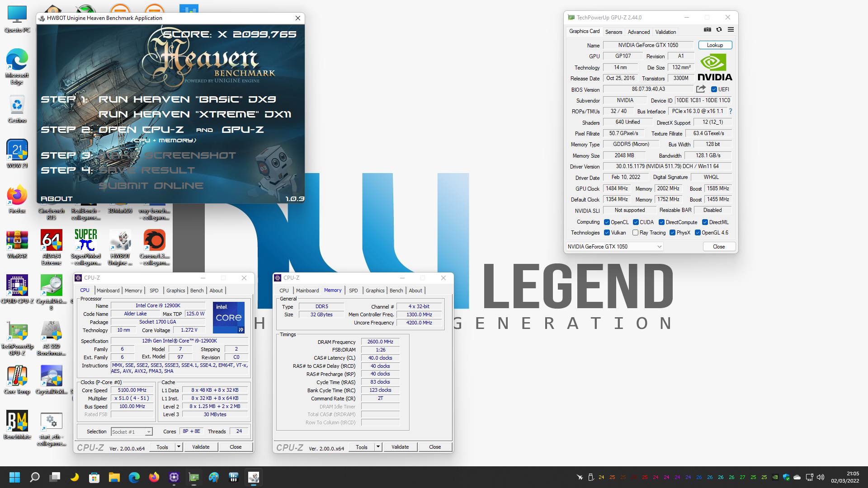
Task: Open SuperPiMod desktop shortcut
Action: coord(85,247)
